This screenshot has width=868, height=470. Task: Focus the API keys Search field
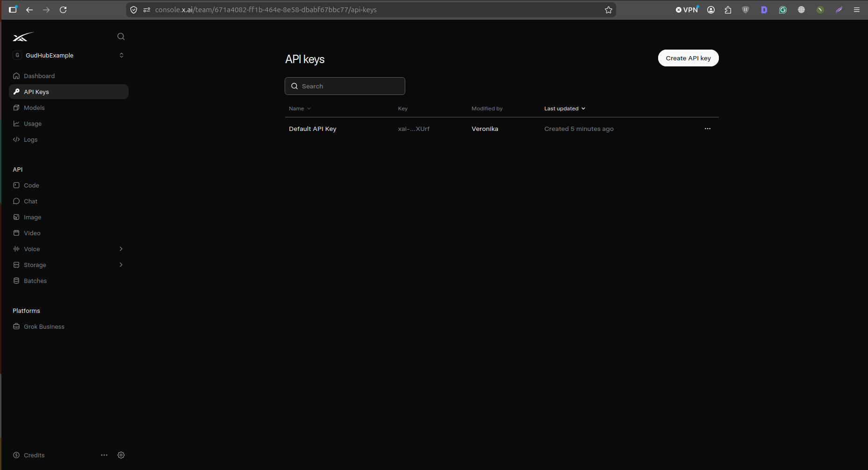click(345, 86)
